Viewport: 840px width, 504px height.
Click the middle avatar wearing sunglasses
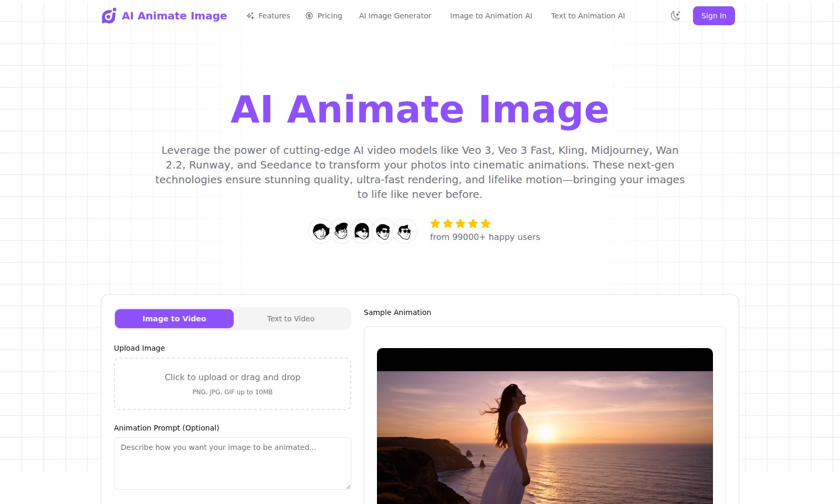pyautogui.click(x=362, y=231)
